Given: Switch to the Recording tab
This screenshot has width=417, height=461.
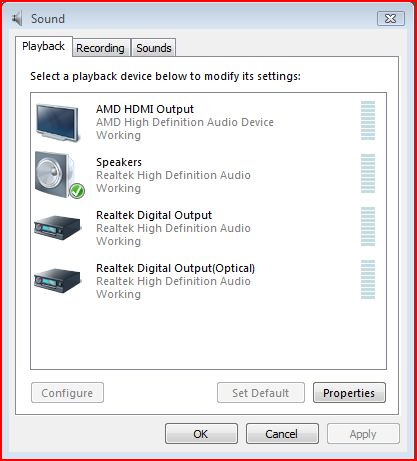Looking at the screenshot, I should [101, 48].
